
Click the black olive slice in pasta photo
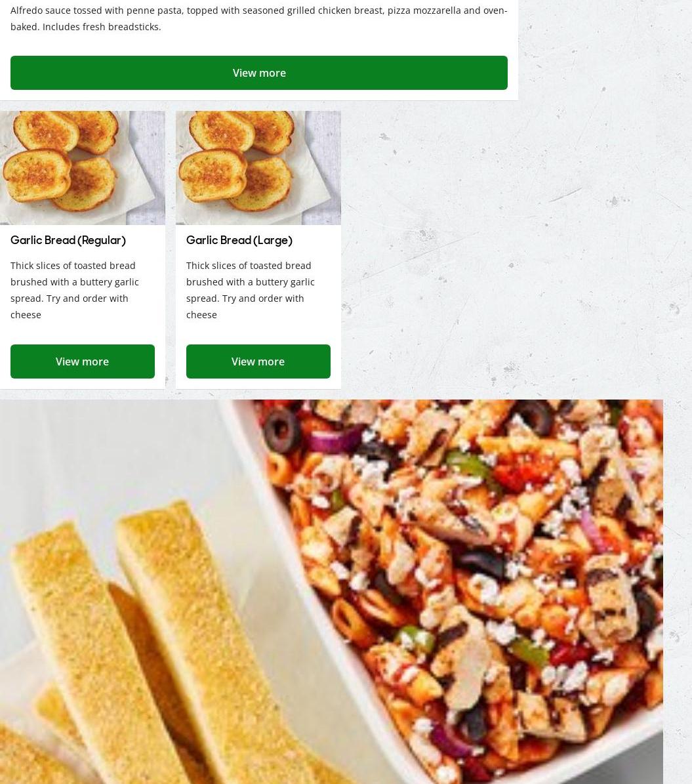tap(281, 430)
